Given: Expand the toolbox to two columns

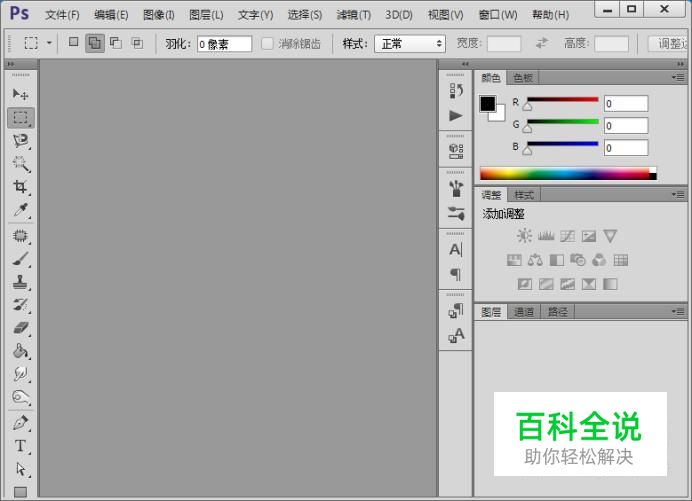Looking at the screenshot, I should 11,64.
